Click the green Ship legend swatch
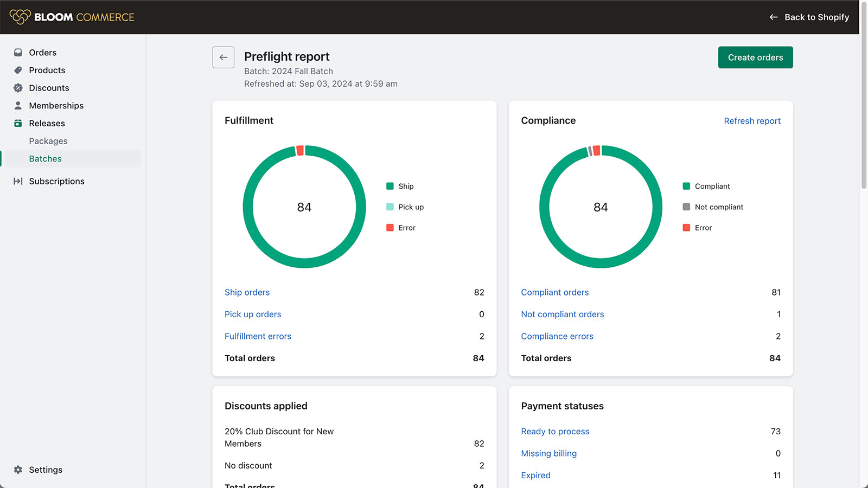Image resolution: width=868 pixels, height=488 pixels. (x=390, y=187)
